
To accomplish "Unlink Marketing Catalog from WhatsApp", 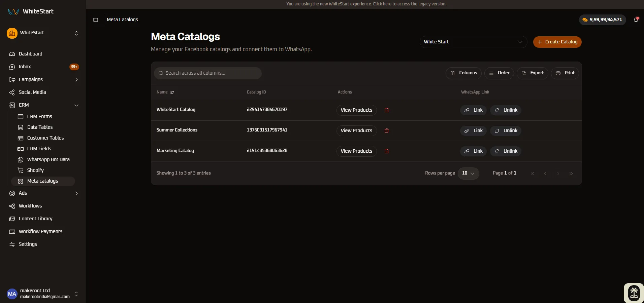I will (x=506, y=151).
